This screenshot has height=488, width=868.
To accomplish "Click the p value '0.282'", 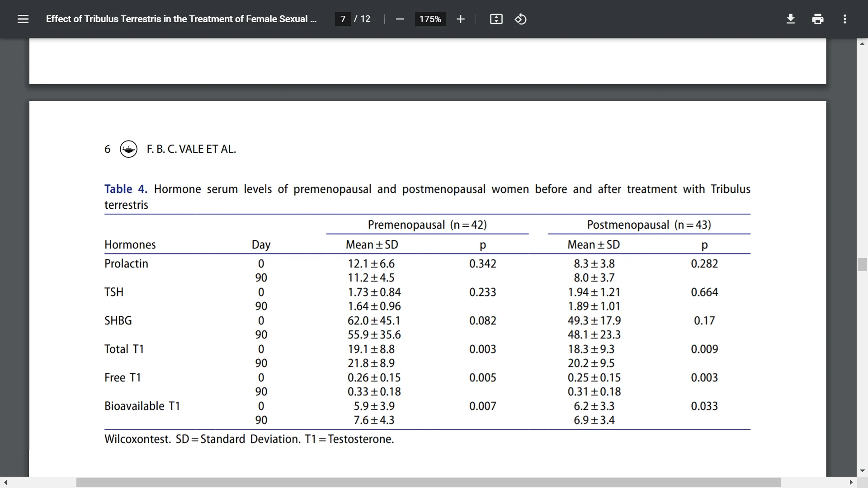I will point(704,263).
